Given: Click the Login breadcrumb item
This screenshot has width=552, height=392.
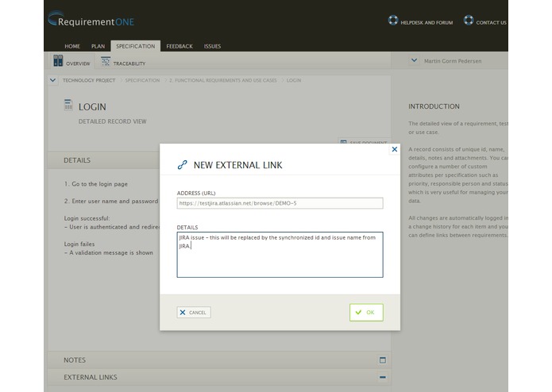Looking at the screenshot, I should (294, 80).
